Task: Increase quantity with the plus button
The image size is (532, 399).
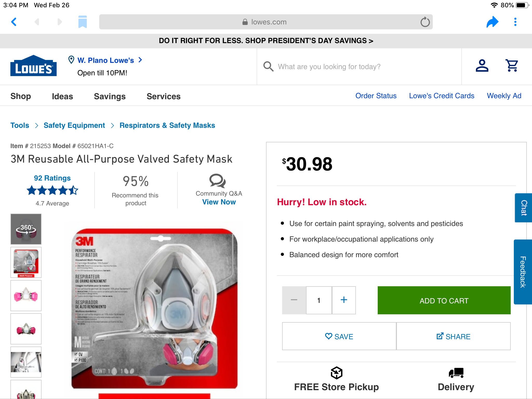Action: point(344,300)
